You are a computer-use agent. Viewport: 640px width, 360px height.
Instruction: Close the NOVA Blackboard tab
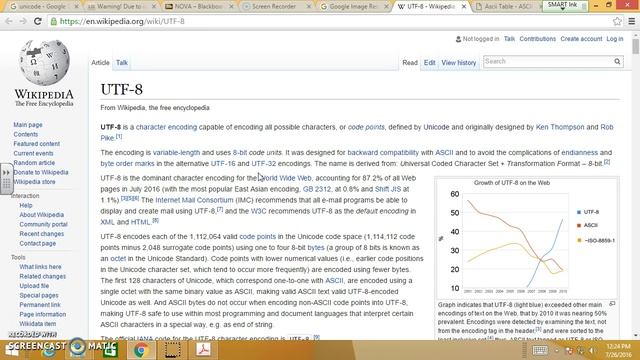[x=231, y=7]
